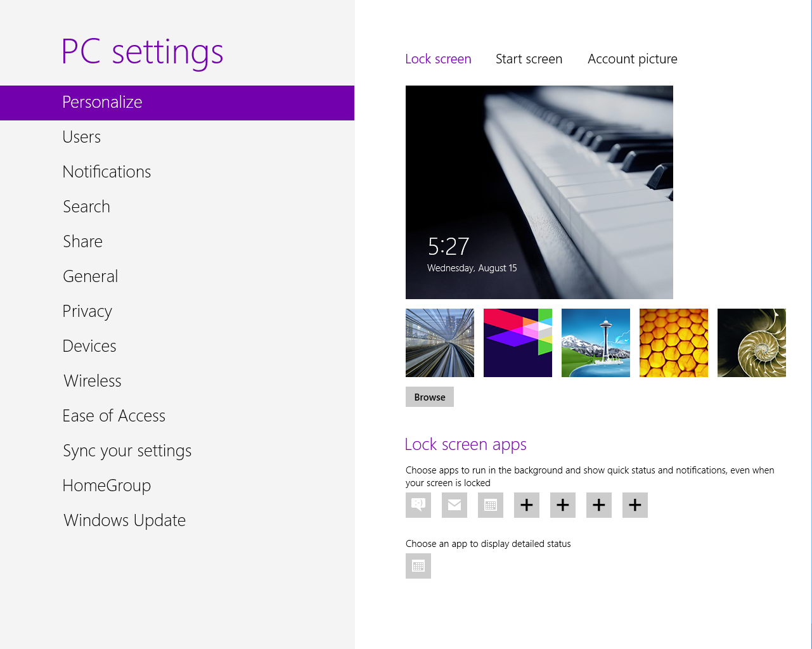Open the Privacy settings category
Image resolution: width=812 pixels, height=649 pixels.
click(177, 311)
